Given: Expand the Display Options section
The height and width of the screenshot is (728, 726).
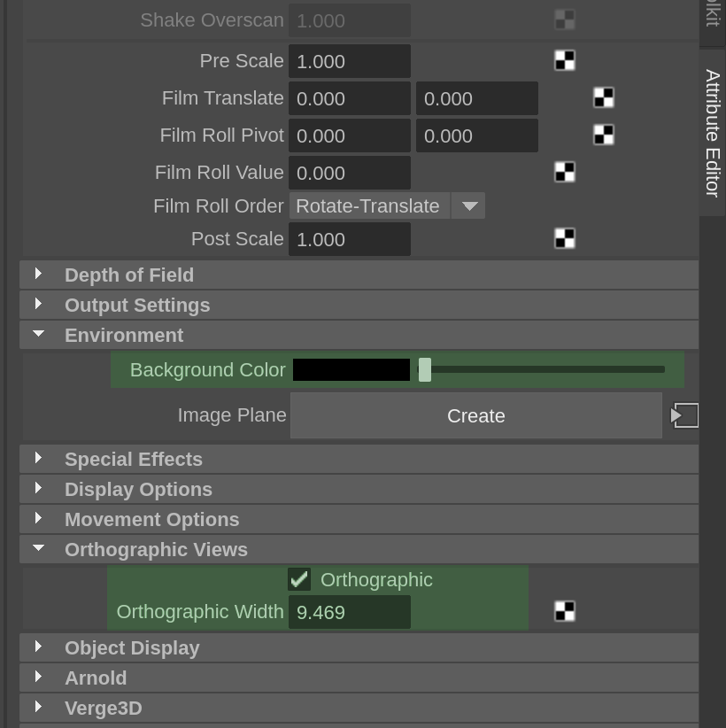Looking at the screenshot, I should pyautogui.click(x=359, y=490).
